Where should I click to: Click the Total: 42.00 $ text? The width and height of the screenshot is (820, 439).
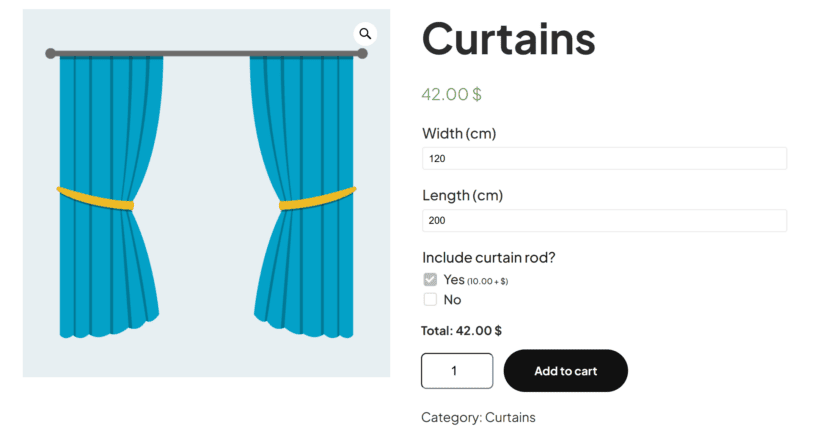coord(461,331)
